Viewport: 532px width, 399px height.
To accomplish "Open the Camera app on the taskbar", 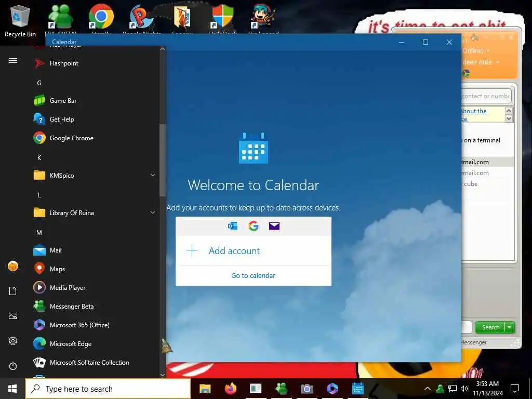I will point(307,389).
